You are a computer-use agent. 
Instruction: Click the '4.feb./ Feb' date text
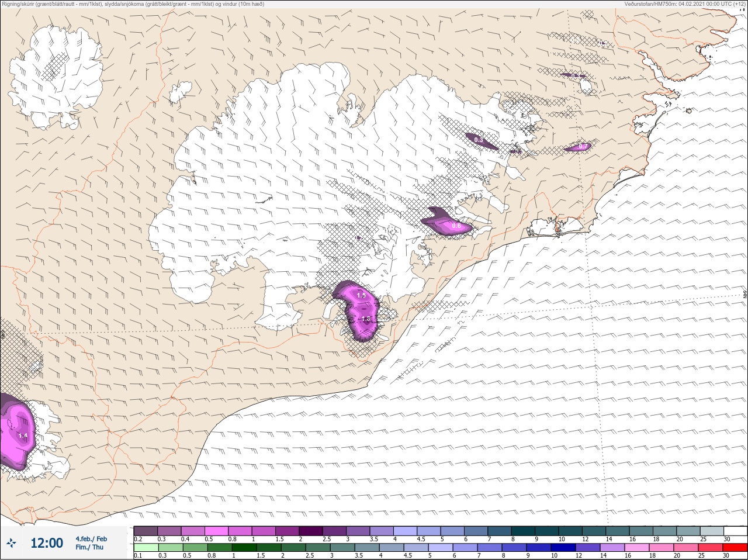coord(91,539)
